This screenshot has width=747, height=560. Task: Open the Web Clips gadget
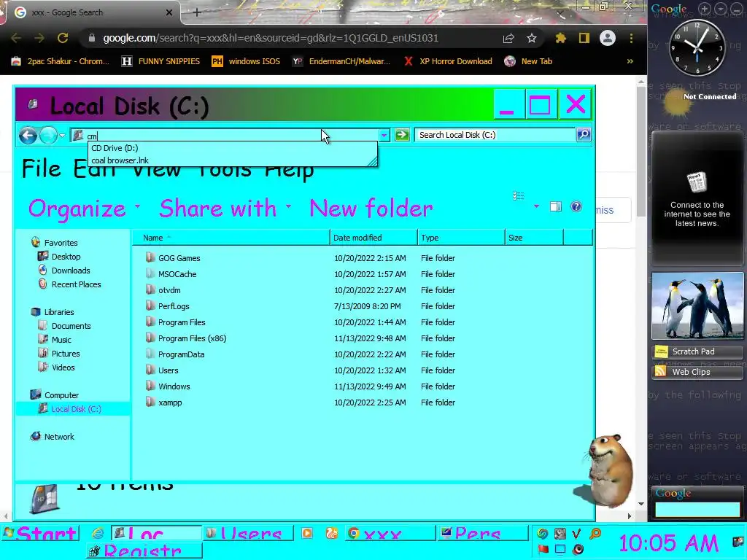pyautogui.click(x=697, y=372)
